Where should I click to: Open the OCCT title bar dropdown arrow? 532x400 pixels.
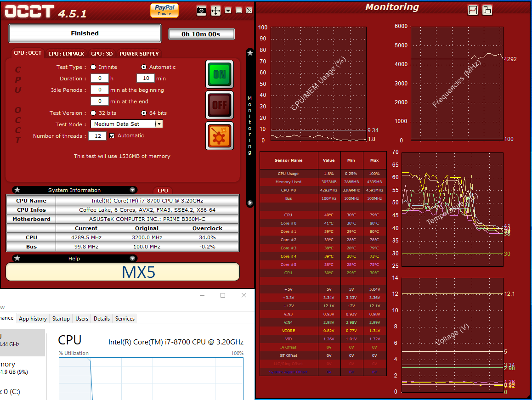(x=228, y=11)
